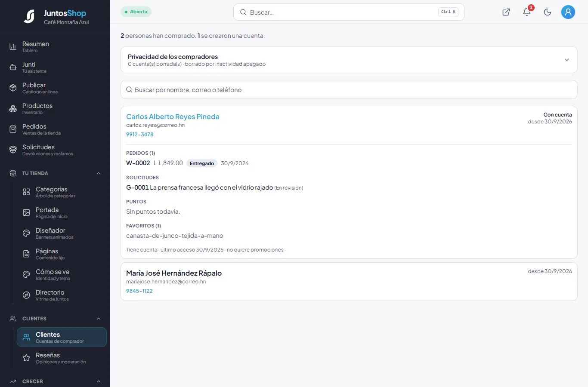588x387 pixels.
Task: Click the Productos inventory icon
Action: [x=13, y=108]
